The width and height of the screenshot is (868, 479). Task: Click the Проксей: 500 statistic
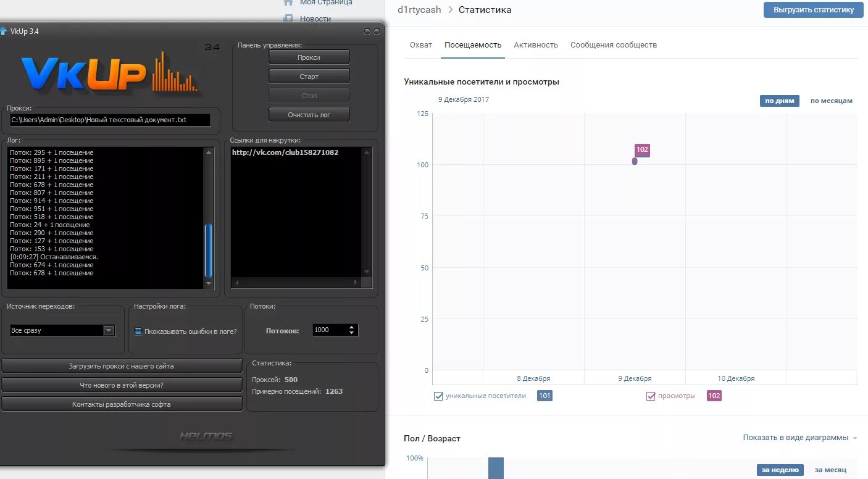[x=275, y=380]
